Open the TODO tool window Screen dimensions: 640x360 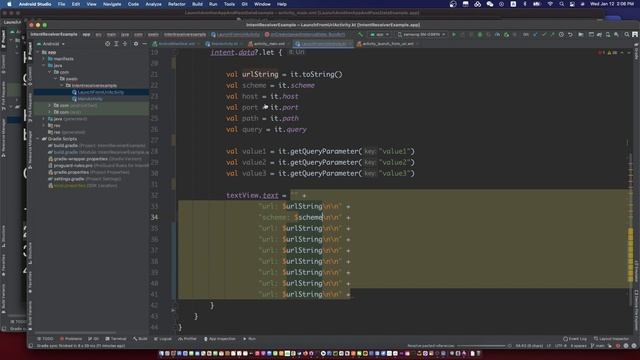[45, 339]
